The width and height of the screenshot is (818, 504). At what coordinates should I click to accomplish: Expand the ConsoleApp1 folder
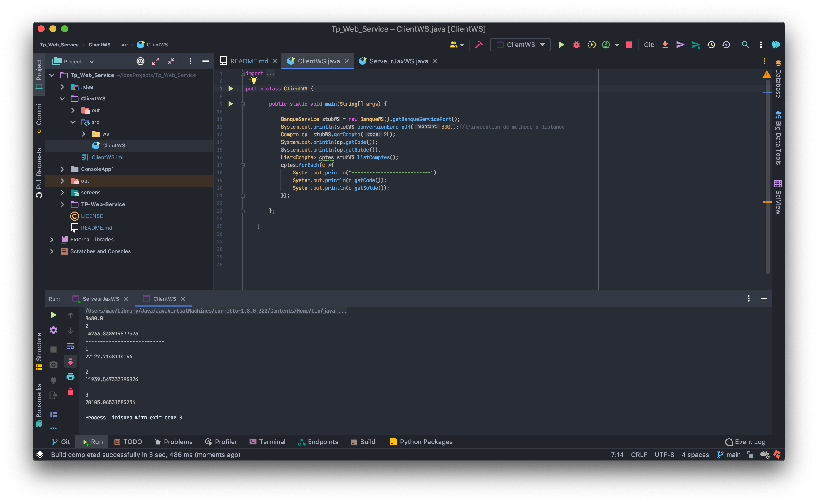pos(62,169)
